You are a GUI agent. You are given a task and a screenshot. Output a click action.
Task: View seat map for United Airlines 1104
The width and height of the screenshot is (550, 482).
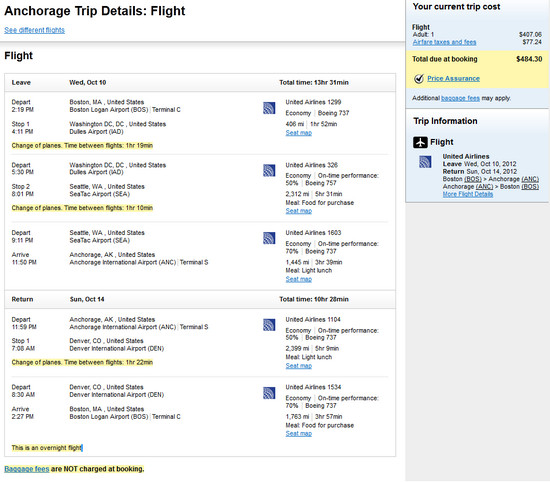pyautogui.click(x=299, y=366)
